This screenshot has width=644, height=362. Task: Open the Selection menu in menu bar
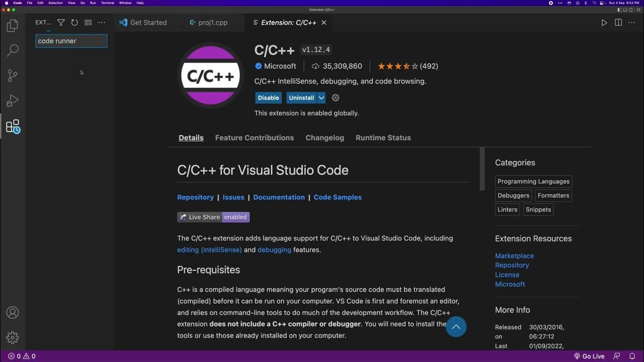click(55, 3)
